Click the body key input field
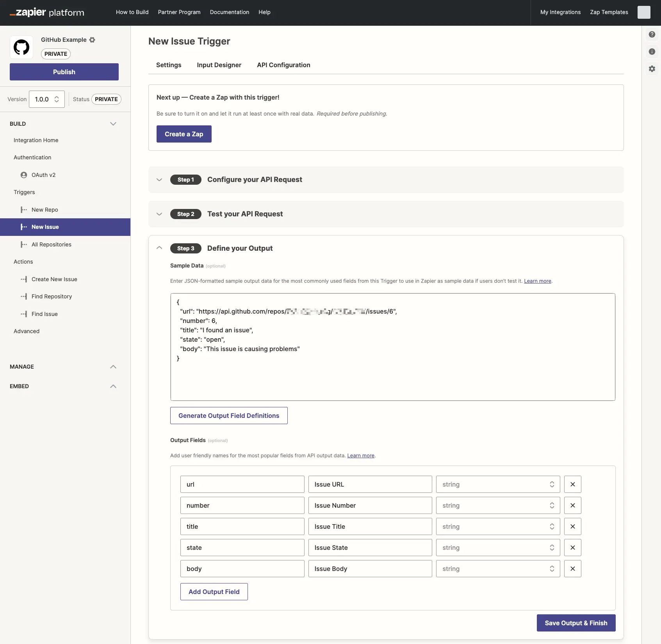 point(242,569)
